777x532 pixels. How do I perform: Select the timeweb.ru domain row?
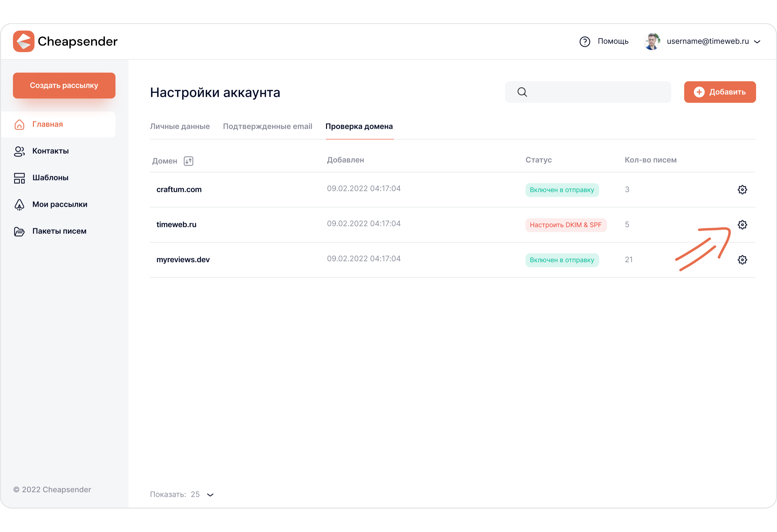[452, 225]
